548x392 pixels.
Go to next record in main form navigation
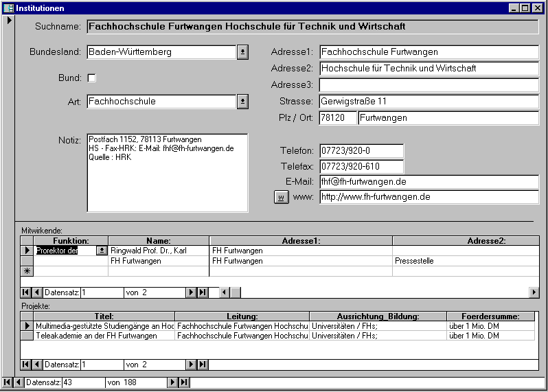(172, 382)
